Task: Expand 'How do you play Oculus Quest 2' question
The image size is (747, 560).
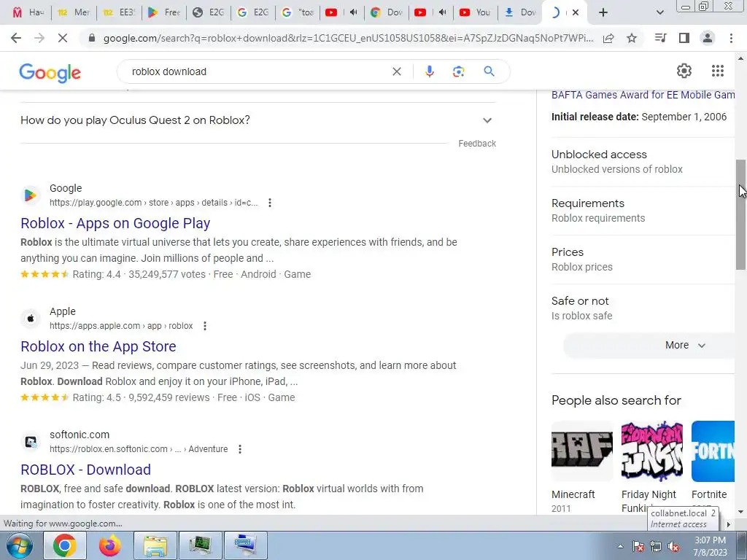Action: pos(258,120)
